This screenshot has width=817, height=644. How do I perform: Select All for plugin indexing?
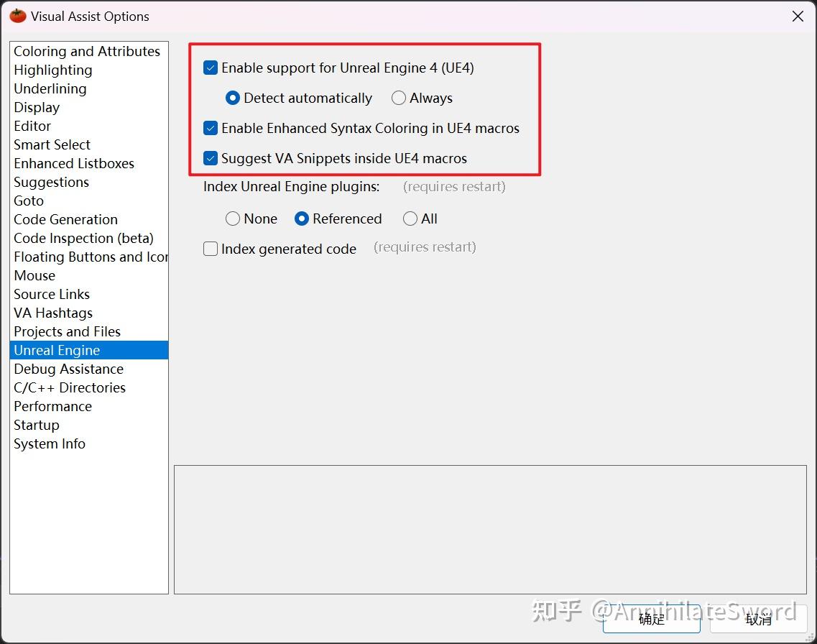409,218
